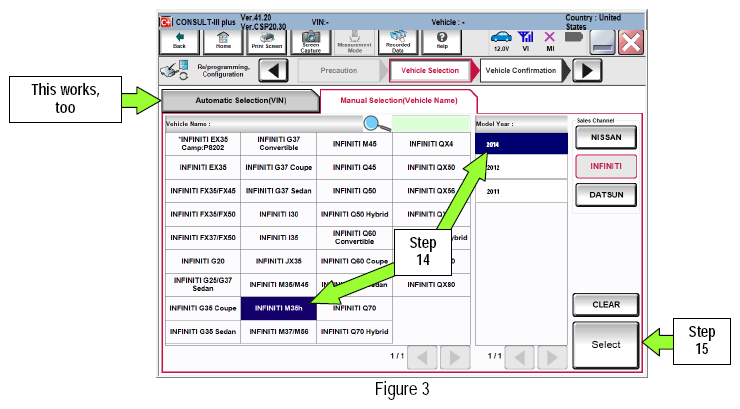The width and height of the screenshot is (740, 409).
Task: Select INFINITI QX50 vehicle
Action: (431, 167)
